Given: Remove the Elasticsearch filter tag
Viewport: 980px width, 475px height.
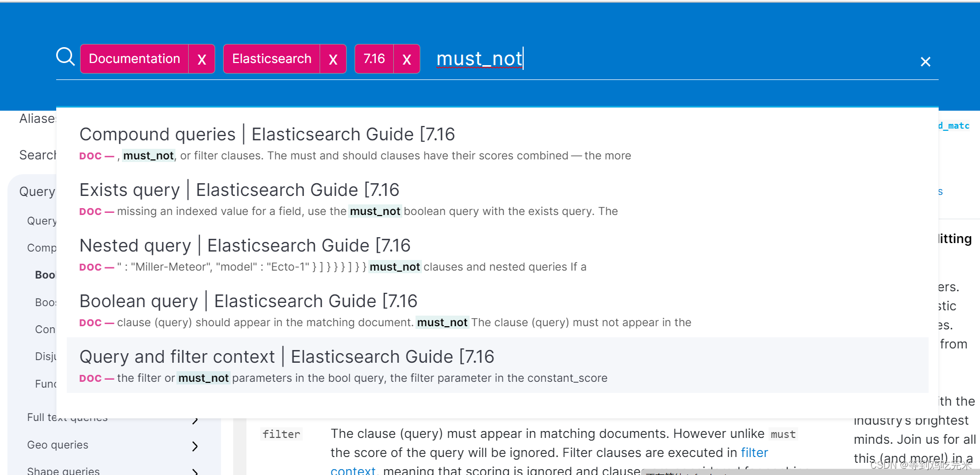Looking at the screenshot, I should tap(333, 59).
